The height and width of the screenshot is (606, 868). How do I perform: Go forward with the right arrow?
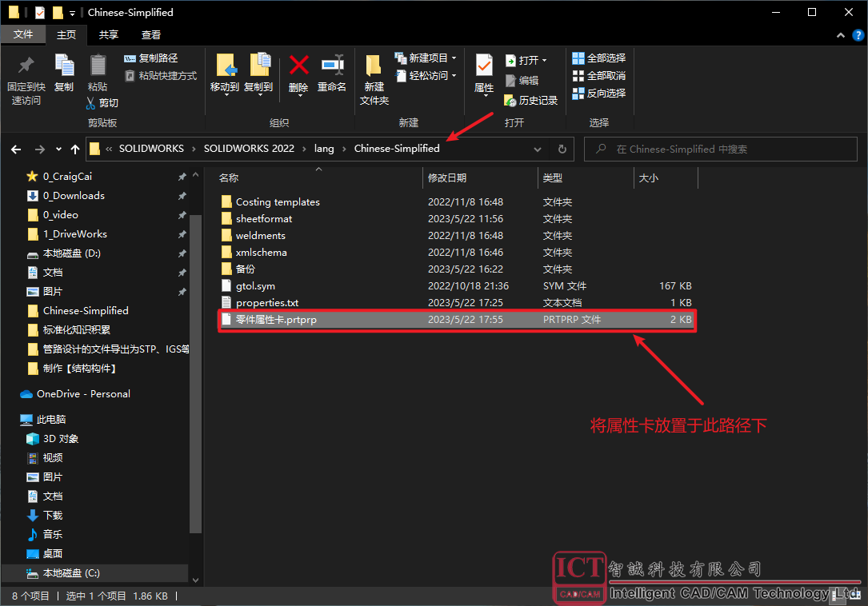pos(40,149)
